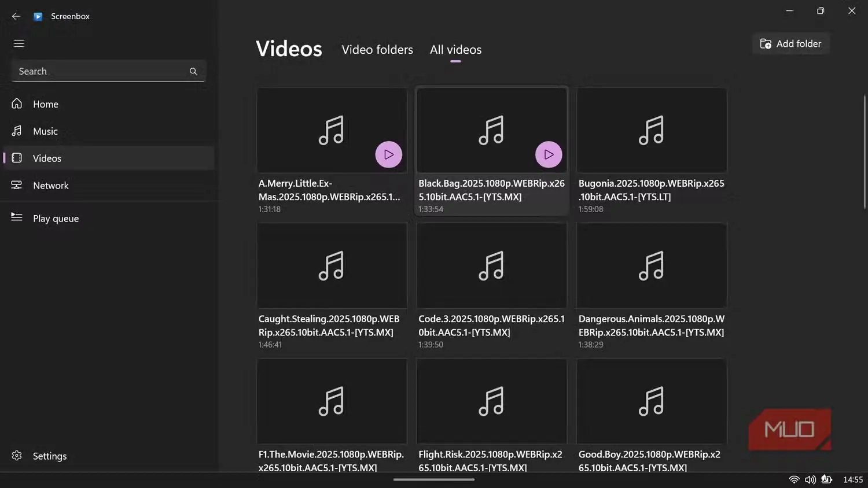The width and height of the screenshot is (868, 488).
Task: Click the 1:46:41 duration label
Action: pos(270,345)
